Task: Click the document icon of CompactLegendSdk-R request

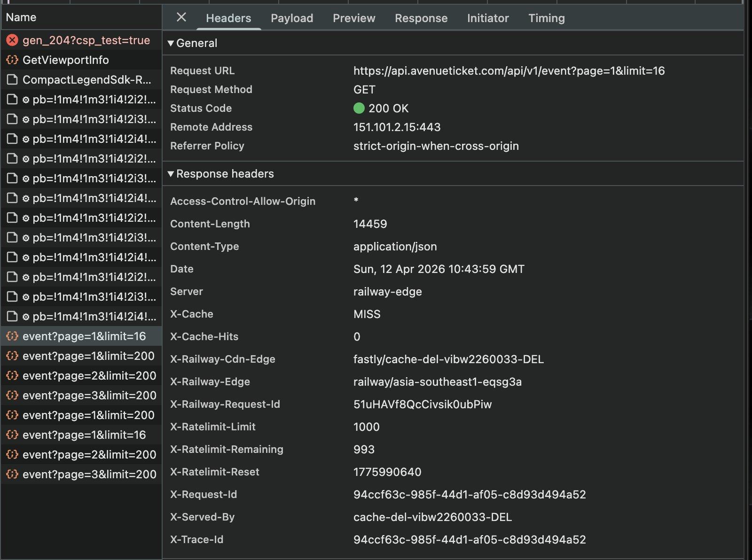Action: pyautogui.click(x=12, y=80)
